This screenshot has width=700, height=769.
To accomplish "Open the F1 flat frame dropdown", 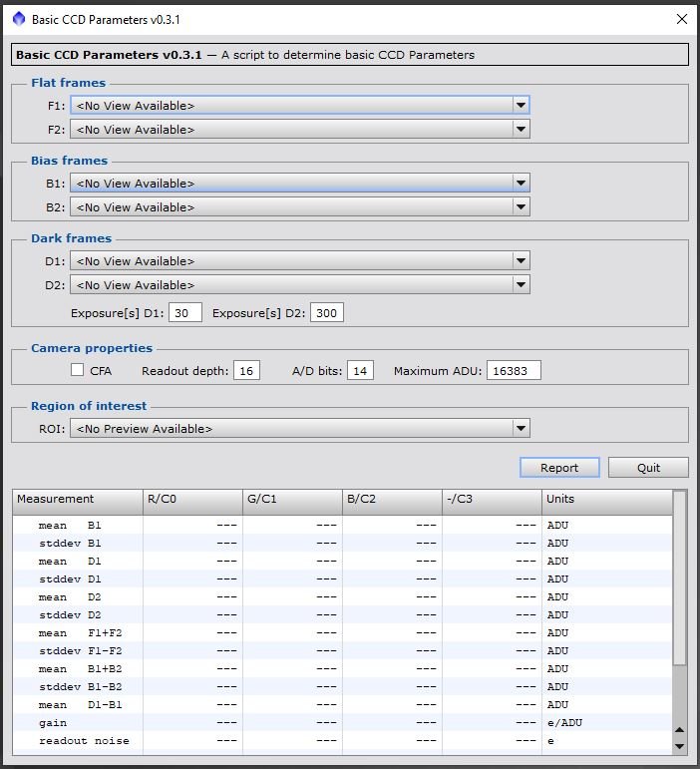I will click(299, 105).
